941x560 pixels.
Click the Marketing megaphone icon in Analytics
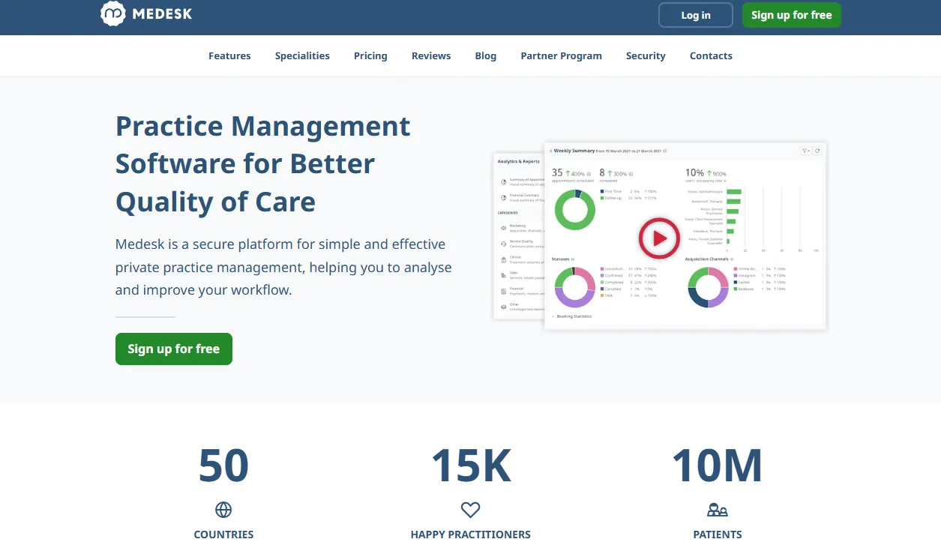[x=503, y=227]
